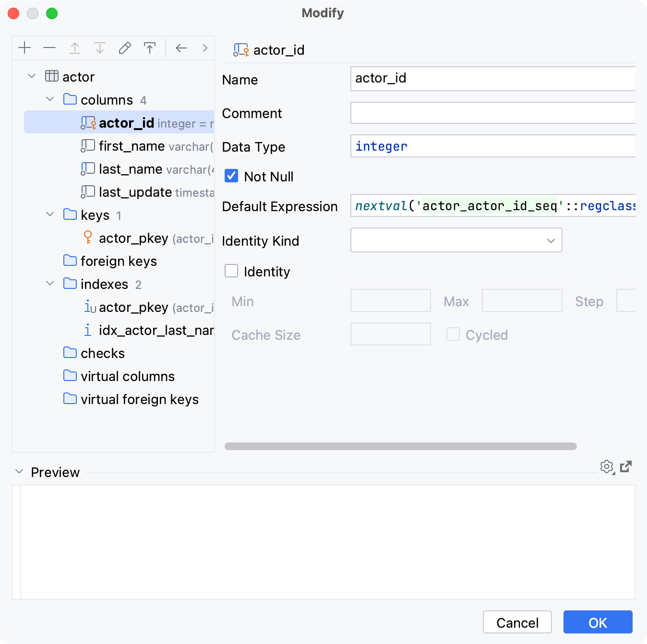Click the Cancel button
Screen dimensions: 647x644
click(517, 622)
